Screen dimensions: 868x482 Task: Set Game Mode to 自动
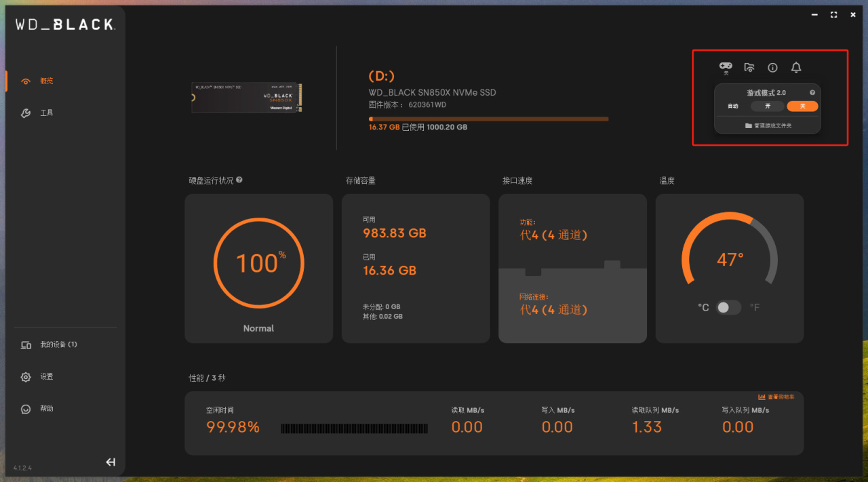(x=733, y=106)
